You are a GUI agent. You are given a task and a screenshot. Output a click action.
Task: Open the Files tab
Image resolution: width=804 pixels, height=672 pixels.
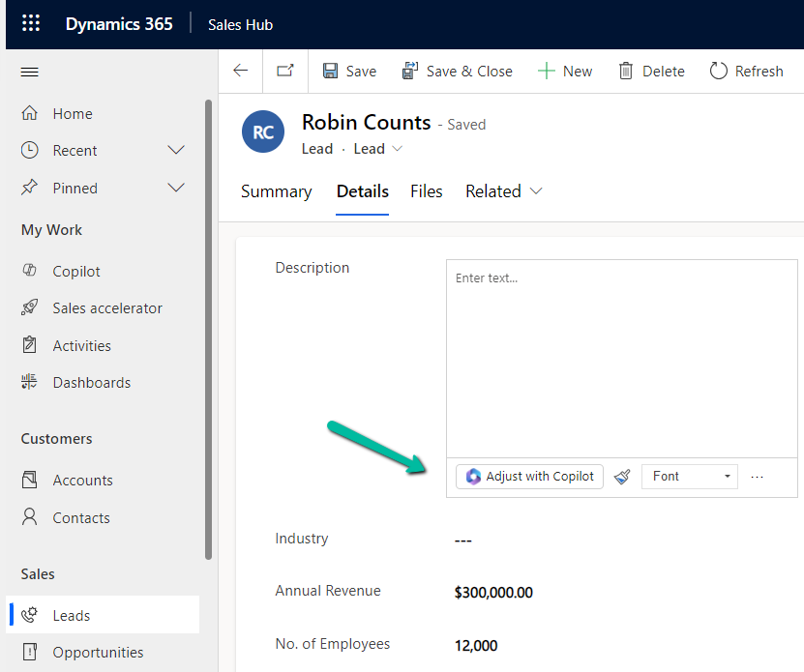coord(426,191)
